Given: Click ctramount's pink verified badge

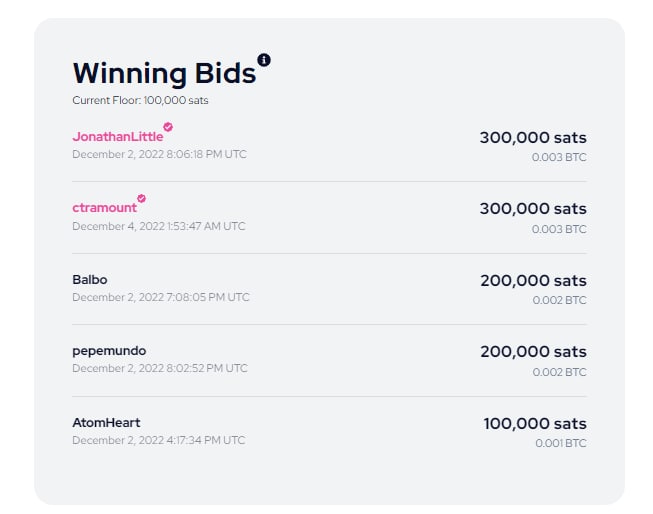Looking at the screenshot, I should [x=142, y=198].
